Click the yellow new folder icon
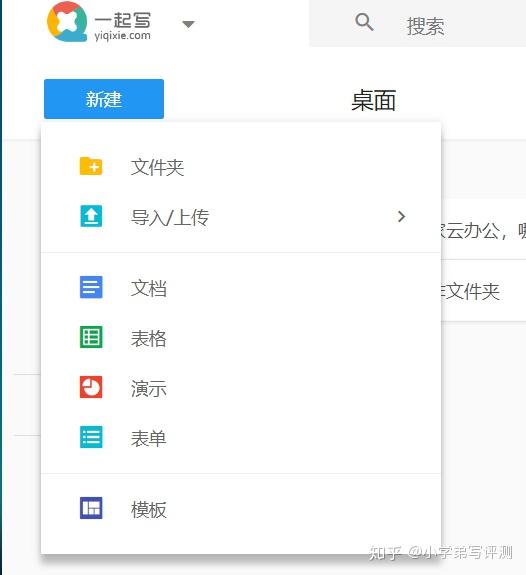The image size is (526, 575). [x=91, y=166]
